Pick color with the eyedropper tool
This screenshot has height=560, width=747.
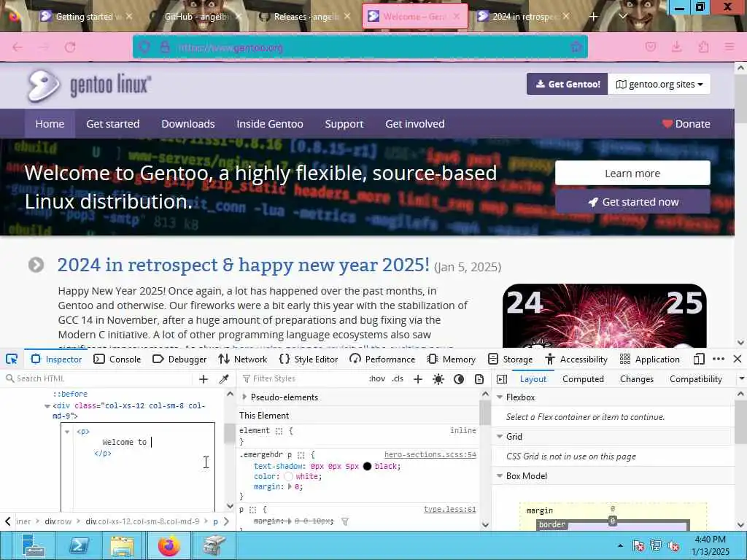pos(224,379)
